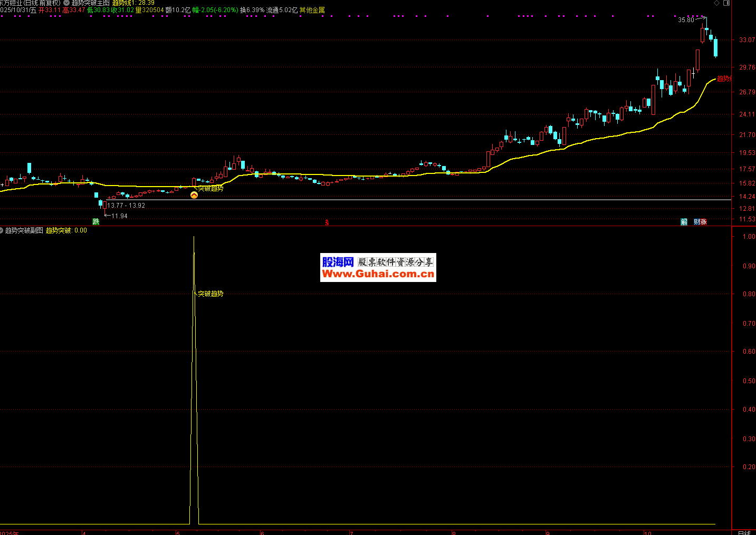
Task: Click the 趋势线1 value in the header
Action: point(133,3)
